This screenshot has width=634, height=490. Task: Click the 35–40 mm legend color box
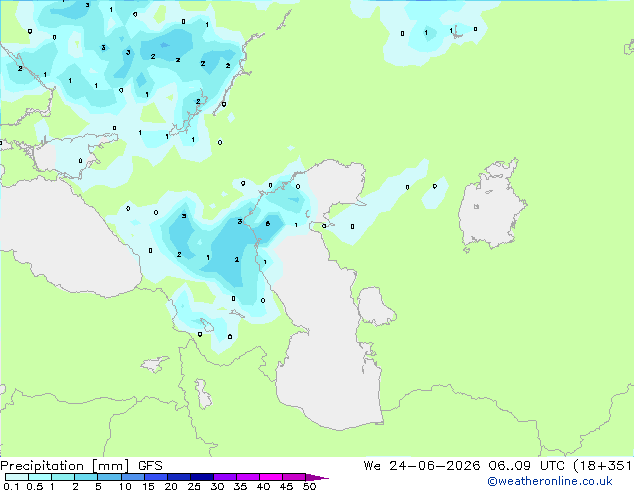click(x=248, y=477)
